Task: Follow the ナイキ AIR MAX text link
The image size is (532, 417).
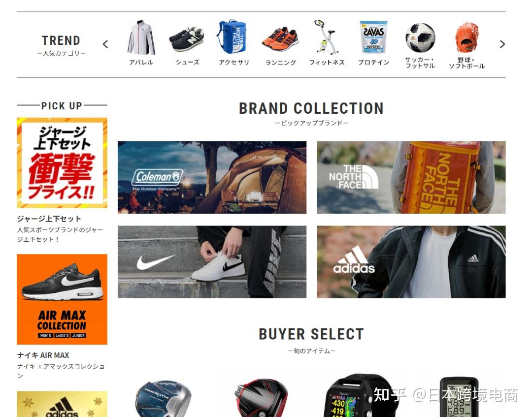Action: click(43, 355)
